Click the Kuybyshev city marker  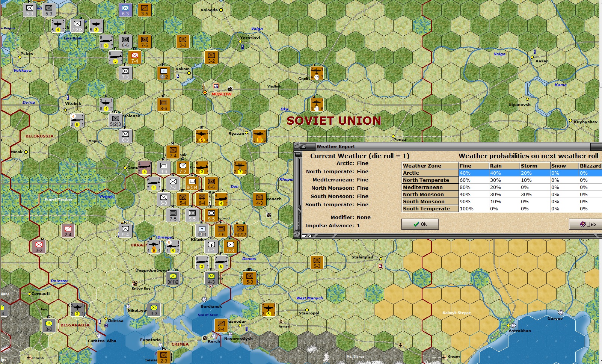570,121
